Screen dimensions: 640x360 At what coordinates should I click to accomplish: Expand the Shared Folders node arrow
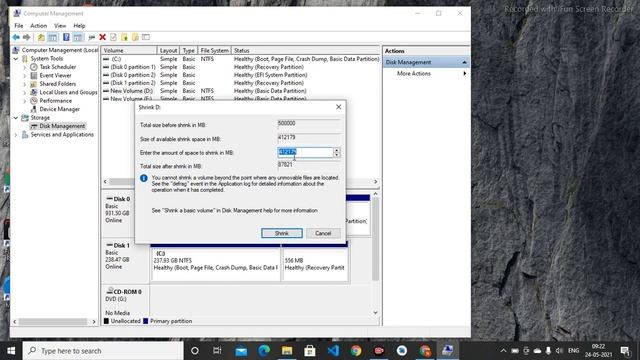pyautogui.click(x=24, y=84)
